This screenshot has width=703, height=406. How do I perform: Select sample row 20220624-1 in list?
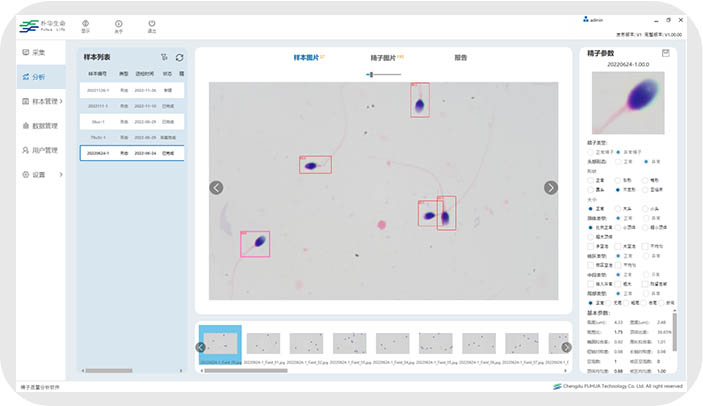[x=132, y=153]
